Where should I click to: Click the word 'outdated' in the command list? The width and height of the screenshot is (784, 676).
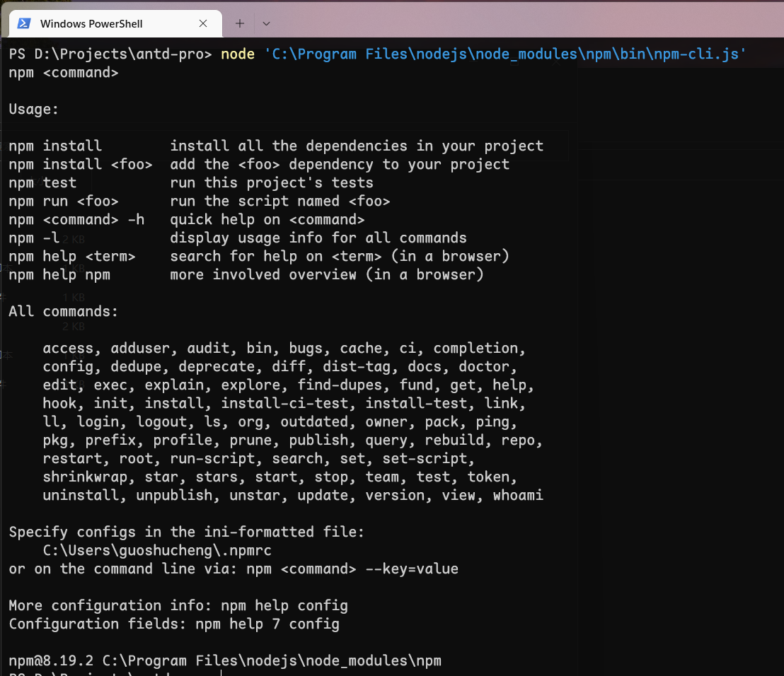(x=314, y=421)
